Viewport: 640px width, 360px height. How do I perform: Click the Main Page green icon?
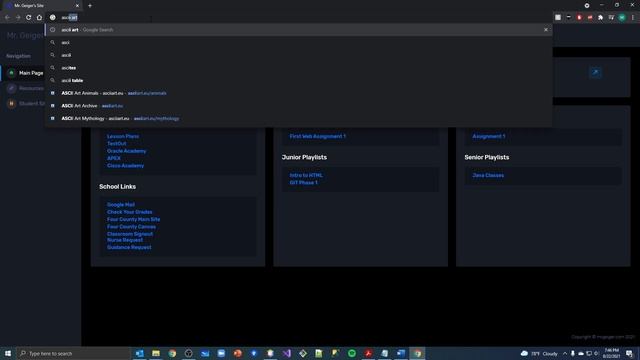tap(11, 73)
